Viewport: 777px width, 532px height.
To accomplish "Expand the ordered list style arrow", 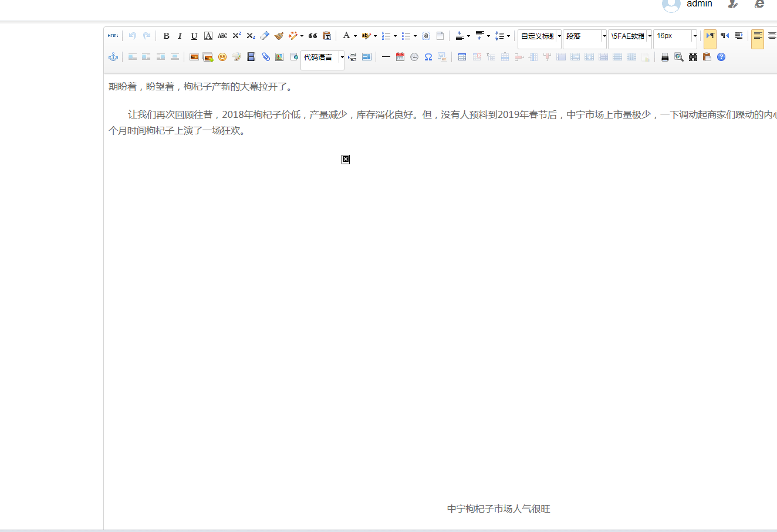I will pos(395,36).
